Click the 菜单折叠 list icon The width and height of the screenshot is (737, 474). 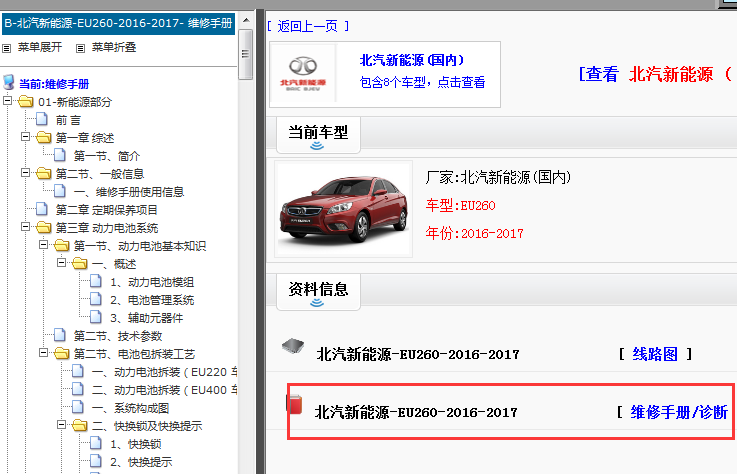point(80,48)
